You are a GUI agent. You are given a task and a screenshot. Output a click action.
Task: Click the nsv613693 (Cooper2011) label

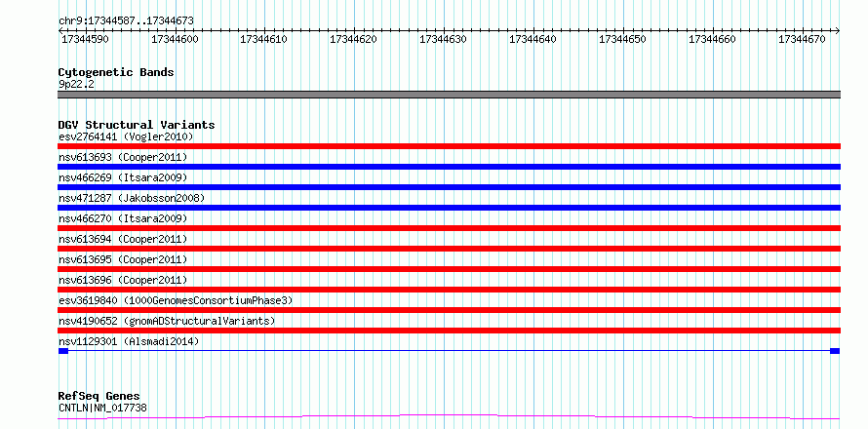[123, 157]
